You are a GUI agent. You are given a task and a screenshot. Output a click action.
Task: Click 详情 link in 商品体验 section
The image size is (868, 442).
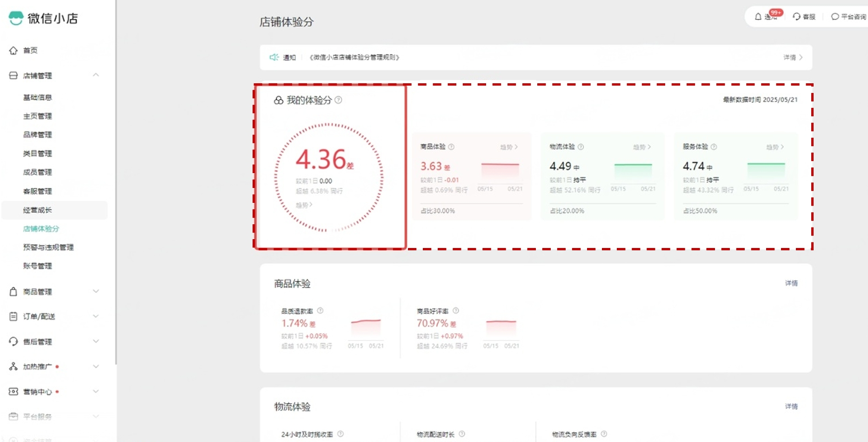point(791,283)
